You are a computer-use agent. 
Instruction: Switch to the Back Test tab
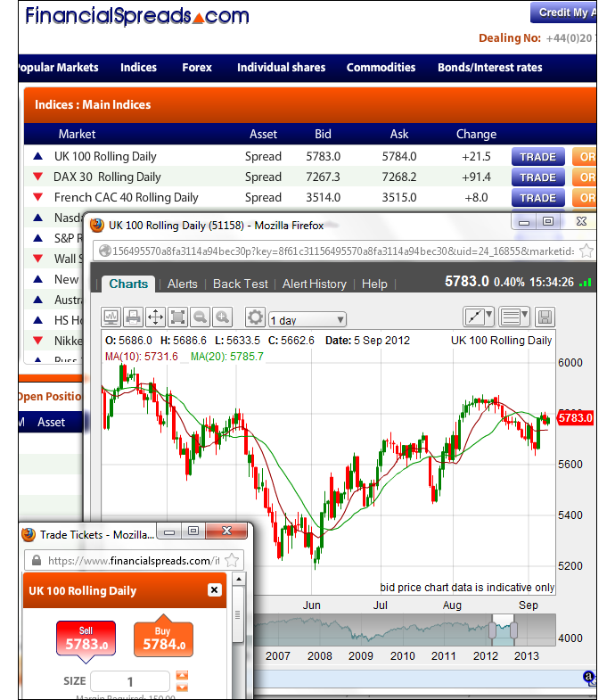coord(240,284)
